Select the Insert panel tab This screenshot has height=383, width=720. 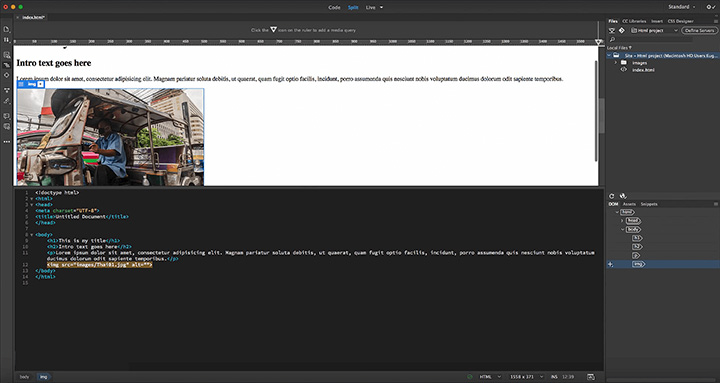[x=657, y=21]
